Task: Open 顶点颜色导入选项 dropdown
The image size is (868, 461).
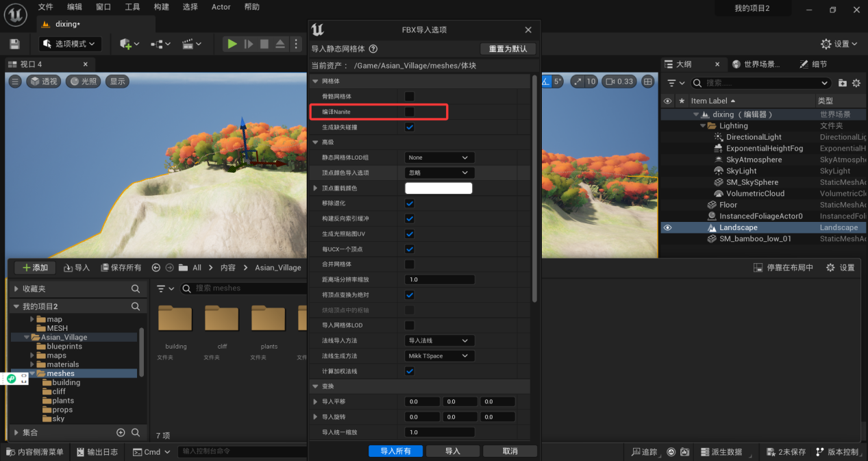Action: 439,173
